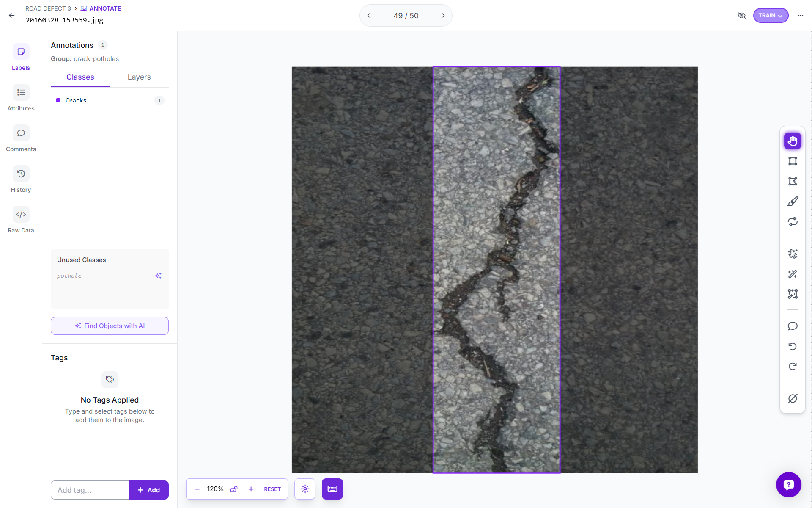The width and height of the screenshot is (812, 508).
Task: Undo the last annotation action
Action: (793, 346)
